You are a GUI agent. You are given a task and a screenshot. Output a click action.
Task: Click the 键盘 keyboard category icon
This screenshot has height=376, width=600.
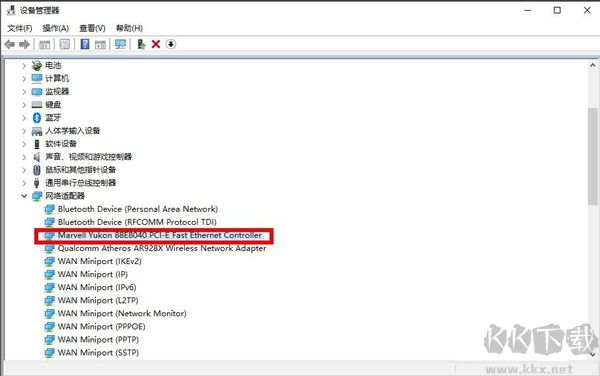click(x=37, y=104)
